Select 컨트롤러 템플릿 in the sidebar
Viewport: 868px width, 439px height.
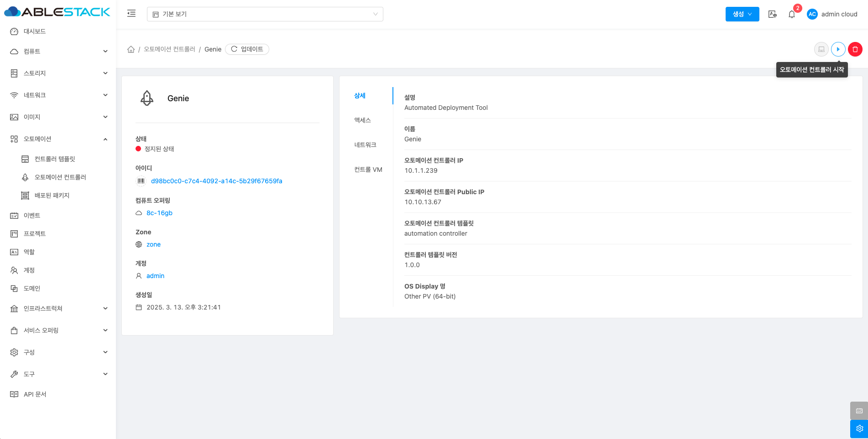coord(55,159)
